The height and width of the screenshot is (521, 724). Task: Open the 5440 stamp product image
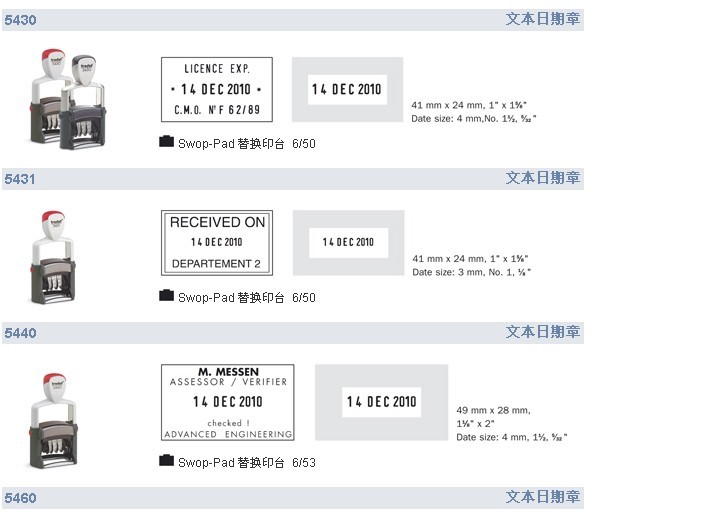[54, 419]
